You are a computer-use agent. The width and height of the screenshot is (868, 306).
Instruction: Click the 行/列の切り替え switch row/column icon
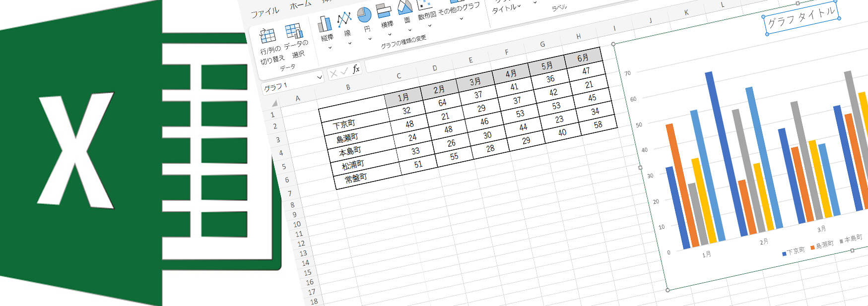(x=267, y=36)
